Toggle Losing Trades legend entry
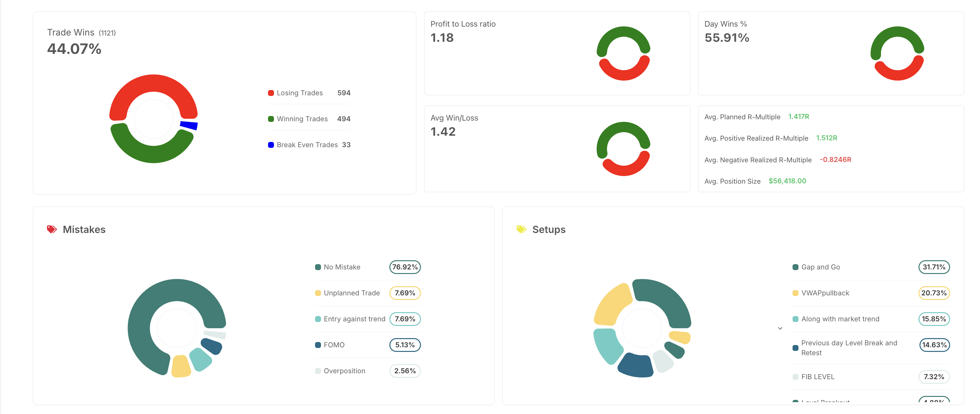This screenshot has height=414, width=980. [x=299, y=93]
